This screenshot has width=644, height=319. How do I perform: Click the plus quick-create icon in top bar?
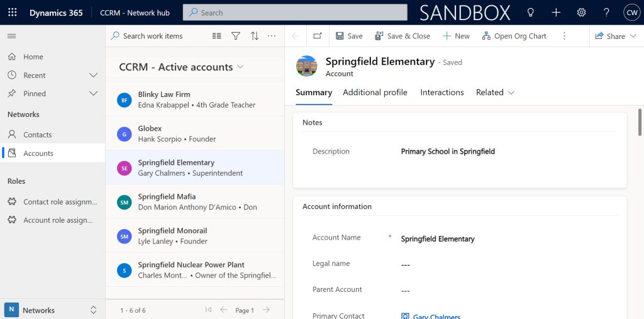pos(556,13)
